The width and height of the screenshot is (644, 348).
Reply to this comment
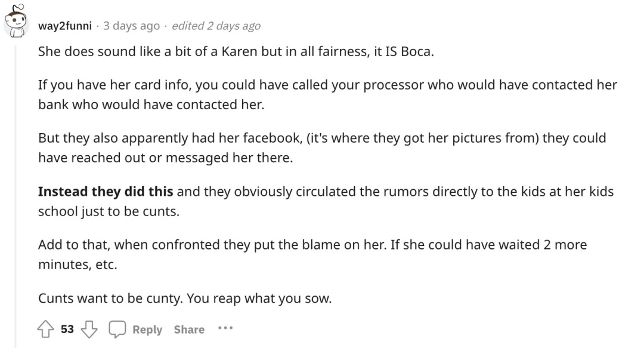click(x=147, y=329)
